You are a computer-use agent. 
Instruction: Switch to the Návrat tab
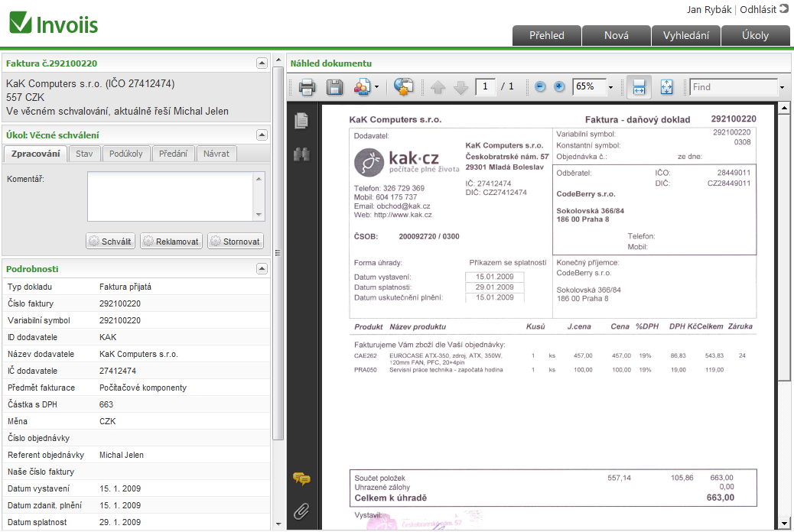point(216,154)
